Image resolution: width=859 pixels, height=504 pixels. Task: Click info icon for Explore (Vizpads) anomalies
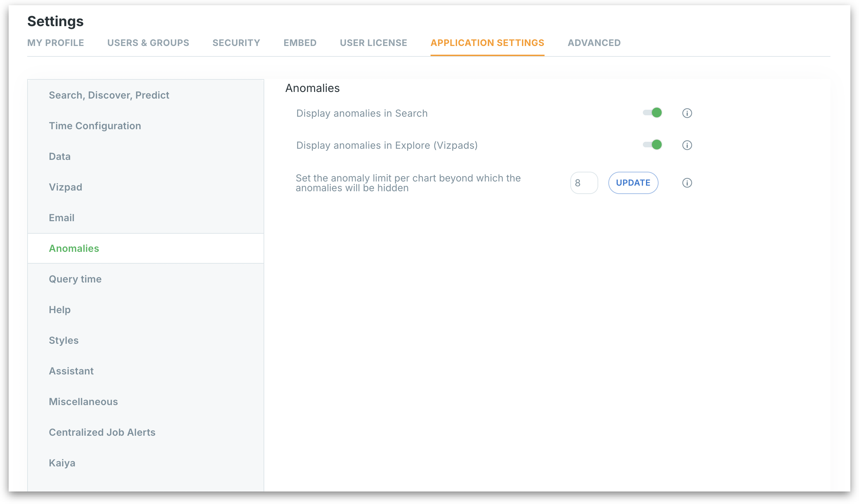(687, 145)
